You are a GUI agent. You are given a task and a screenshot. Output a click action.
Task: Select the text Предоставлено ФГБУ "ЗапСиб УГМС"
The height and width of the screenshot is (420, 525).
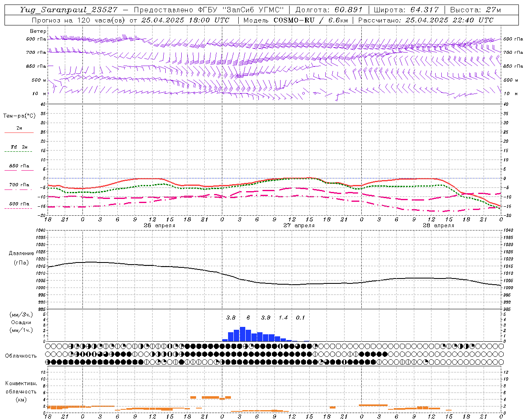(209, 10)
